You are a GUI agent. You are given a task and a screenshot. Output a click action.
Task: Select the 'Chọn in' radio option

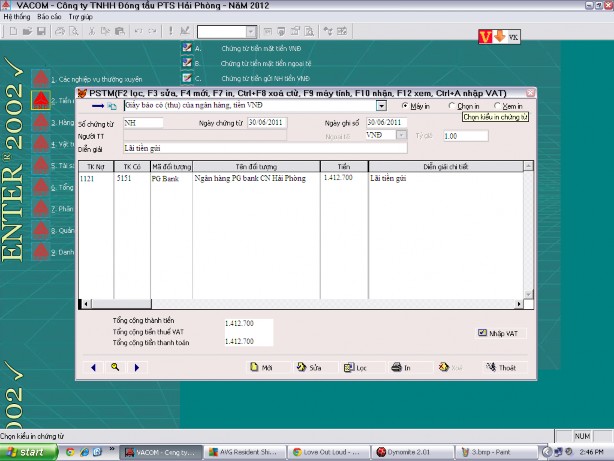452,105
